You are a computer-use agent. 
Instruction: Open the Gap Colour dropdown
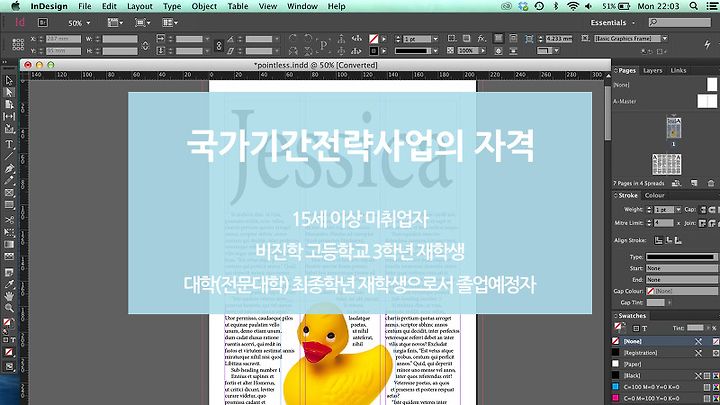(x=682, y=291)
